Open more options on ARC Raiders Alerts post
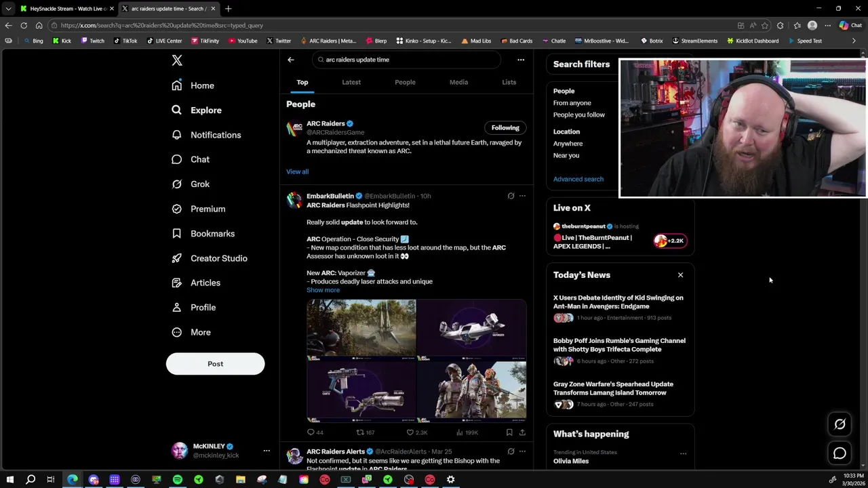The image size is (868, 488). pyautogui.click(x=522, y=451)
